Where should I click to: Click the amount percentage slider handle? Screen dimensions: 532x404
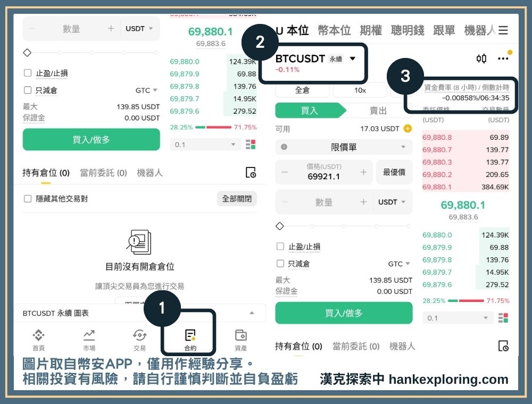[x=279, y=226]
